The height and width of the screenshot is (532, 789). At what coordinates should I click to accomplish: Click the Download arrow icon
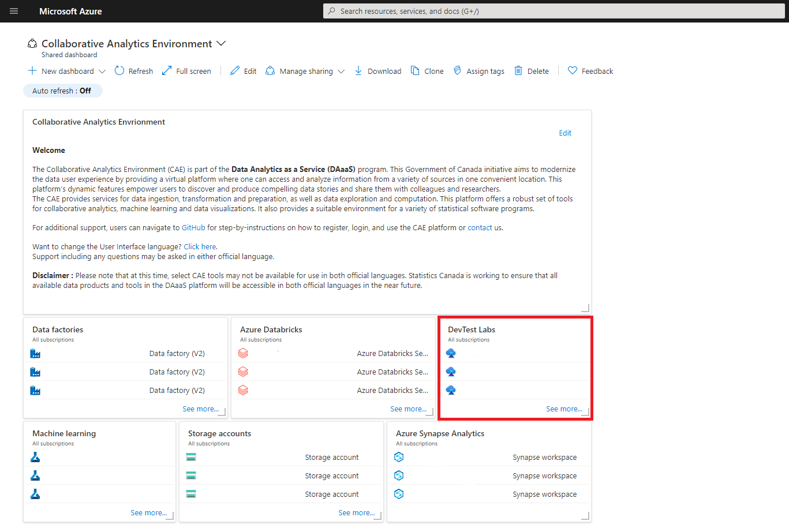358,70
